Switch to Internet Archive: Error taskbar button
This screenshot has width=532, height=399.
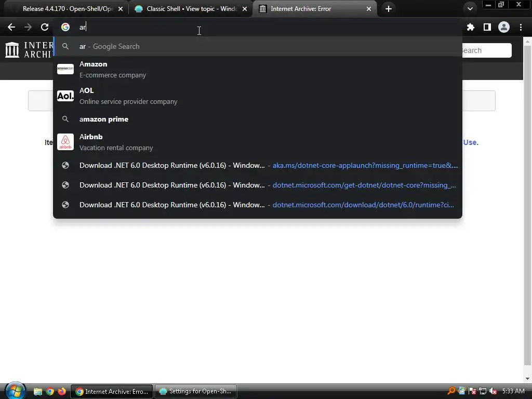112,392
